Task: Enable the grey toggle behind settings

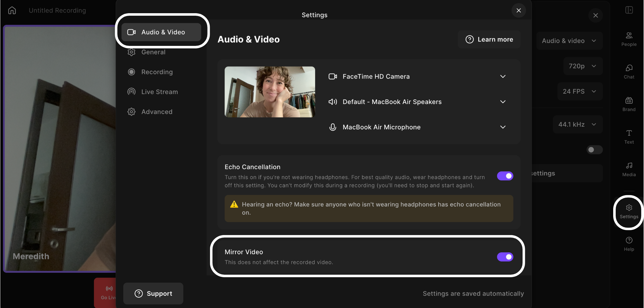Action: tap(594, 150)
